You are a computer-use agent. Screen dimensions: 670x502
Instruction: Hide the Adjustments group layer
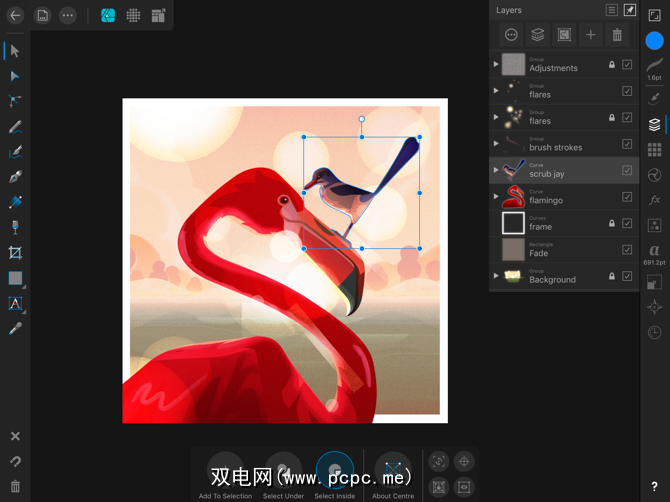(627, 65)
